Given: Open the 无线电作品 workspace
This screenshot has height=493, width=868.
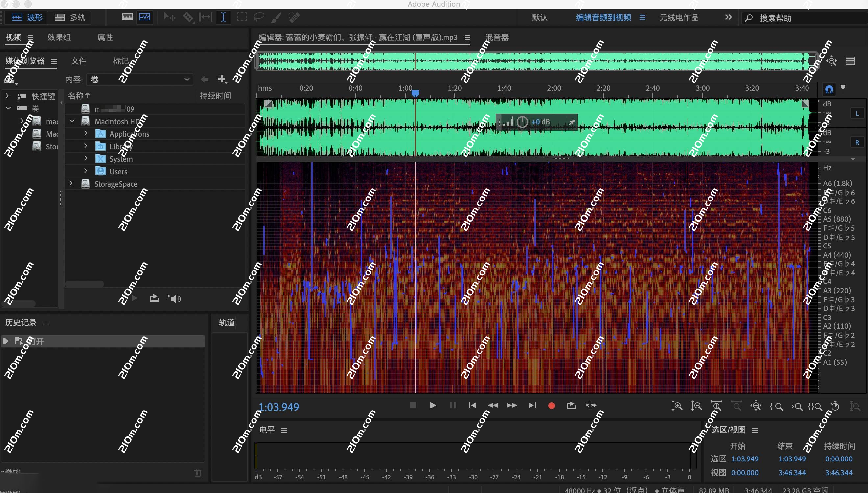Looking at the screenshot, I should click(678, 17).
